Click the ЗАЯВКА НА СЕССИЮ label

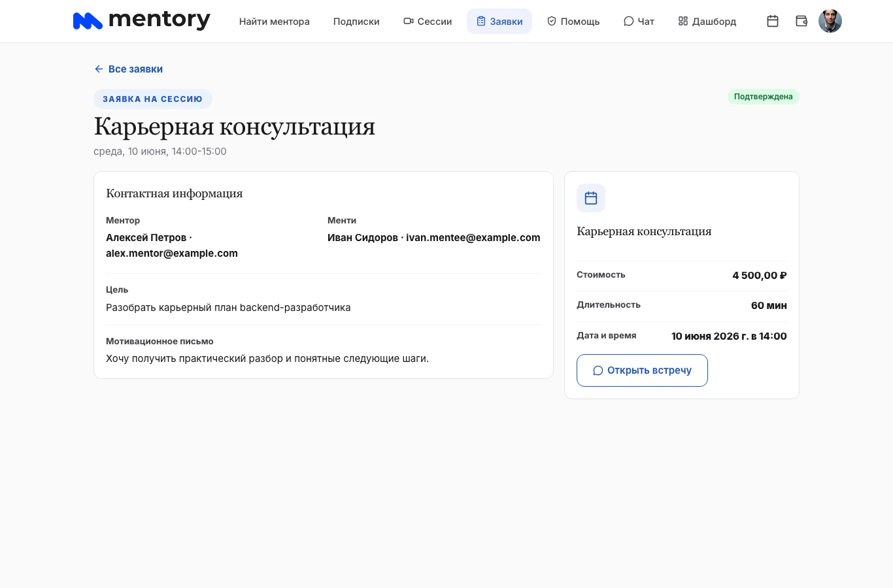153,99
